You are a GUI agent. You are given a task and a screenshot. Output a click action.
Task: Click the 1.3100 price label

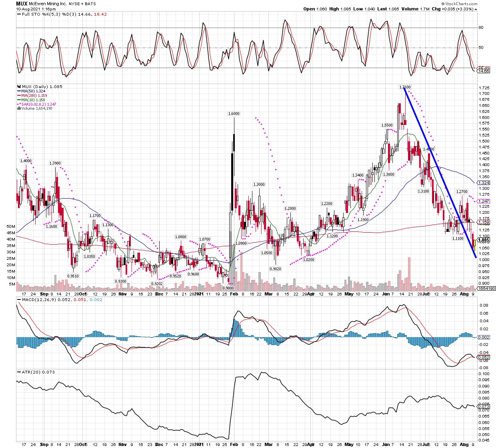[424, 191]
